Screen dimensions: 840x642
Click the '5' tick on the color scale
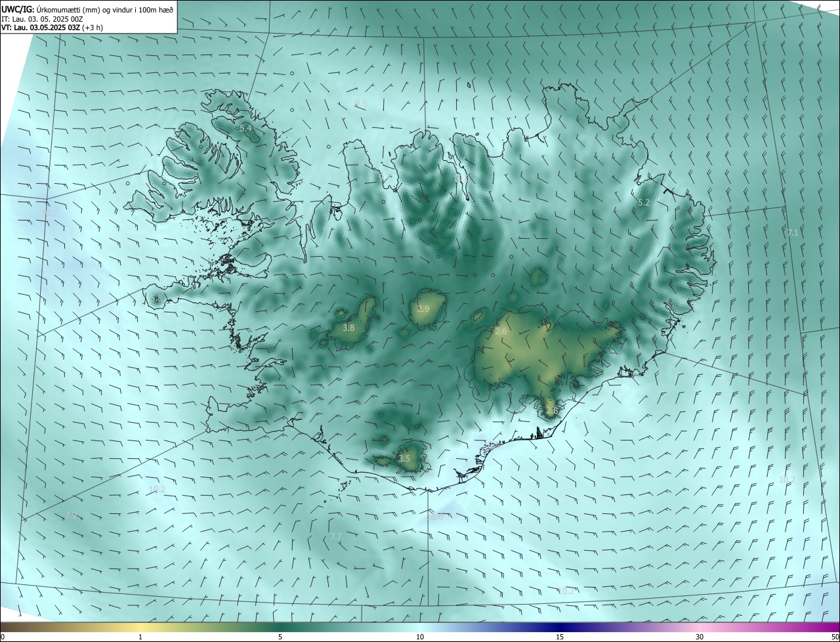[280, 637]
